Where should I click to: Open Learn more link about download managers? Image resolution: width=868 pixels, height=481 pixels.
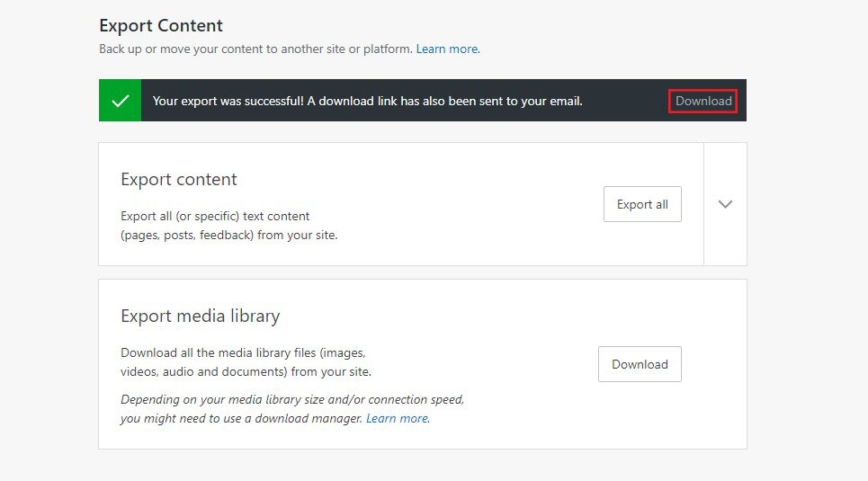click(397, 418)
